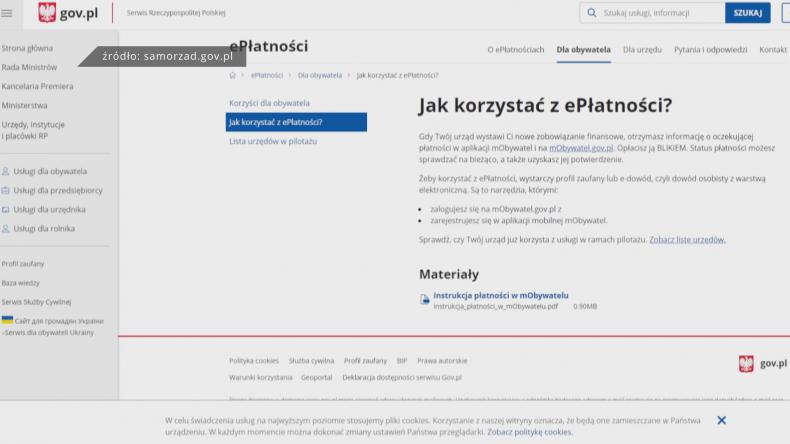Click Geoportal footer link

(316, 377)
